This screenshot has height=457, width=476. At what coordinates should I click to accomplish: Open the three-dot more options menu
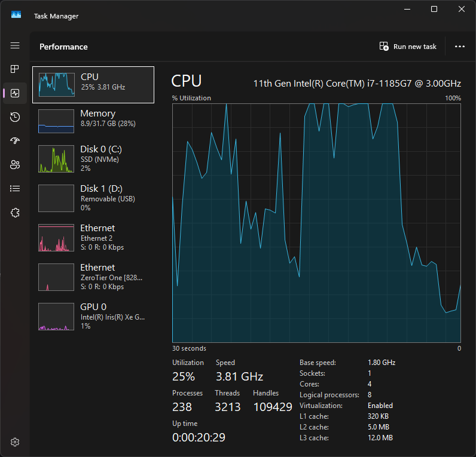point(460,47)
